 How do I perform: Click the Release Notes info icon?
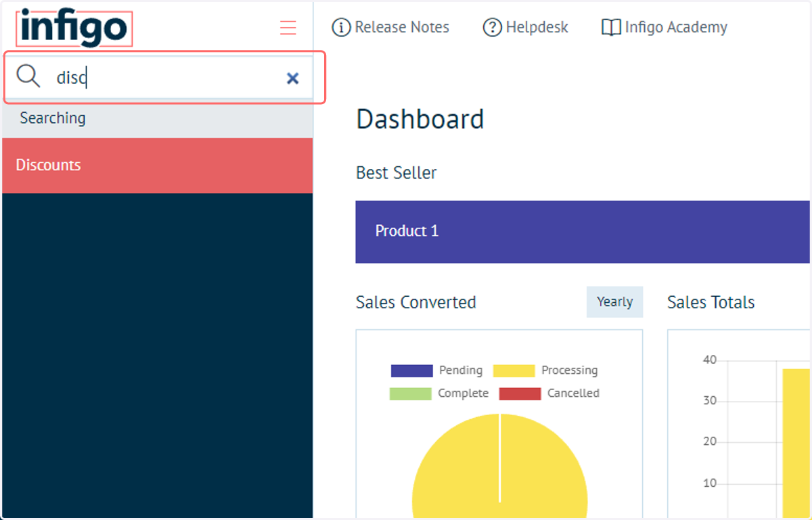(x=342, y=28)
